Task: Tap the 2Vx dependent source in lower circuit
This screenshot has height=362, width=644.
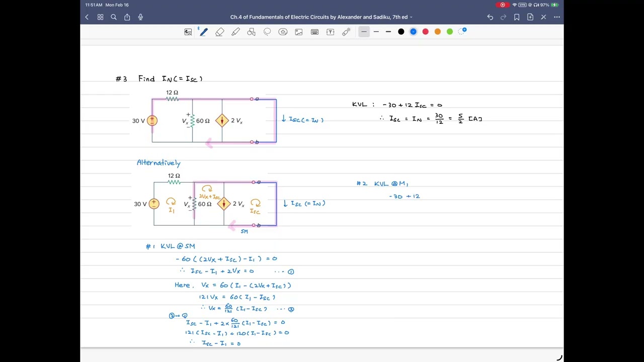Action: (224, 204)
